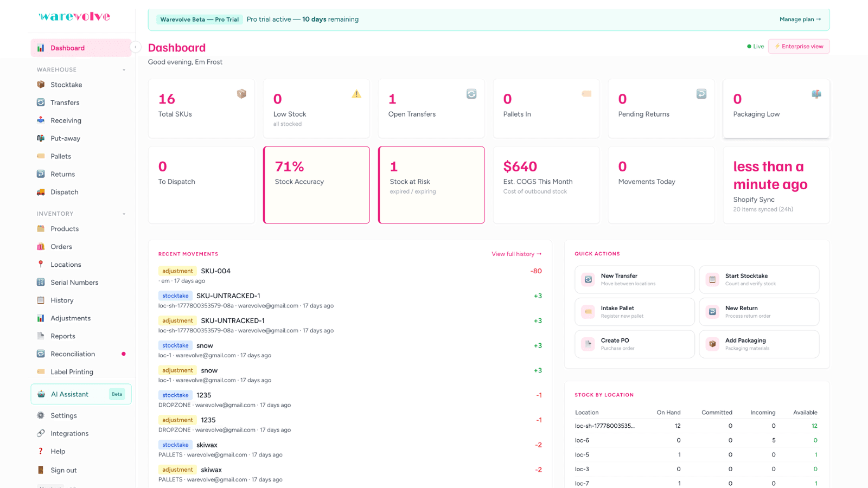Click the Create PO quick action
Viewport: 868px width, 488px height.
tap(635, 344)
